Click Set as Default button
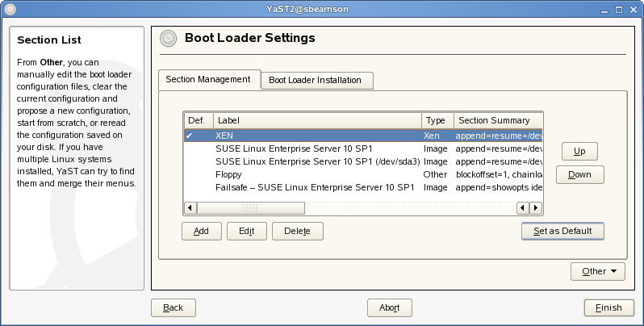The height and width of the screenshot is (326, 644). click(562, 231)
